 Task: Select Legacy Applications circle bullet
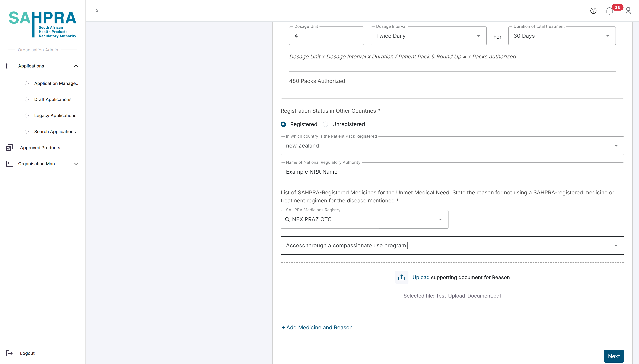pyautogui.click(x=26, y=116)
